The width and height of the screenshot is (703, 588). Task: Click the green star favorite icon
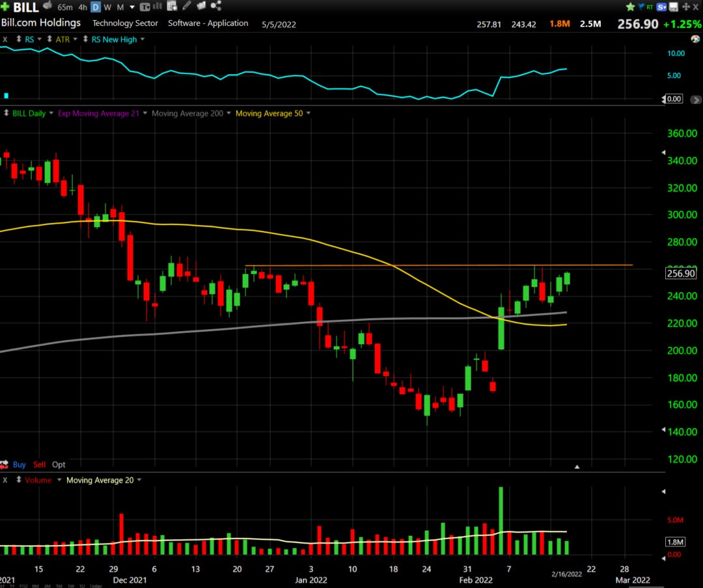click(x=630, y=7)
